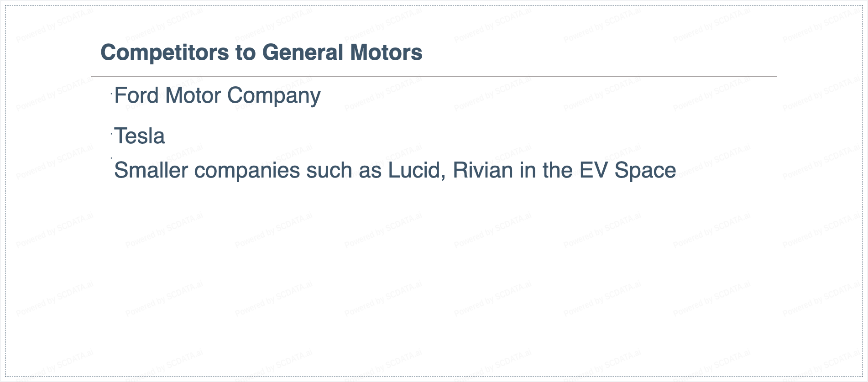Click the bullet marker before "Ford Motor Company"

tap(111, 94)
